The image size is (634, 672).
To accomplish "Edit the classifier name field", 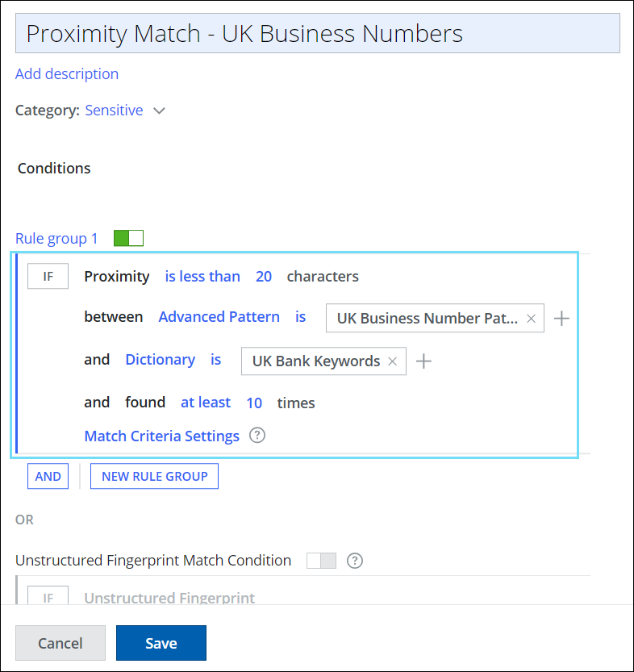I will pos(318,33).
